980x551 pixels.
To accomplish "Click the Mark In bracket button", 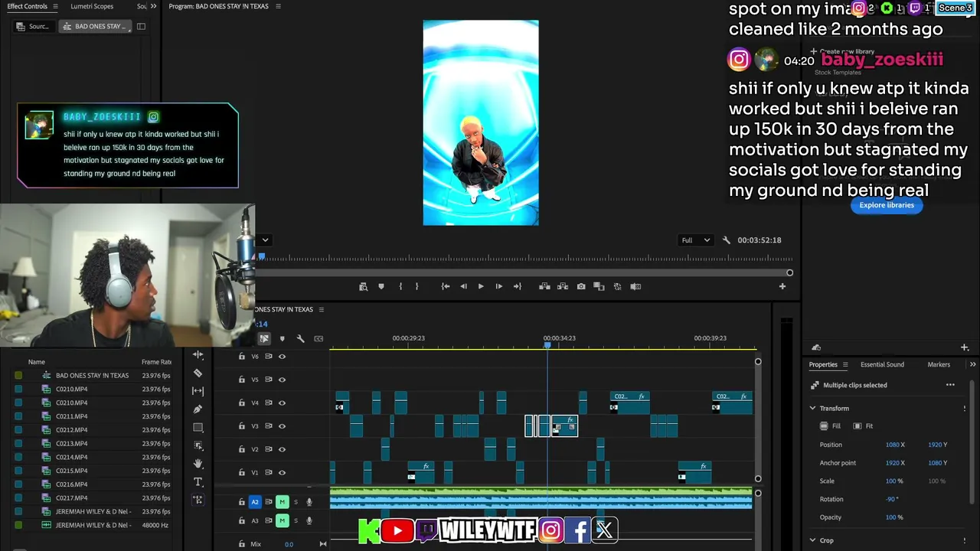I will point(400,286).
